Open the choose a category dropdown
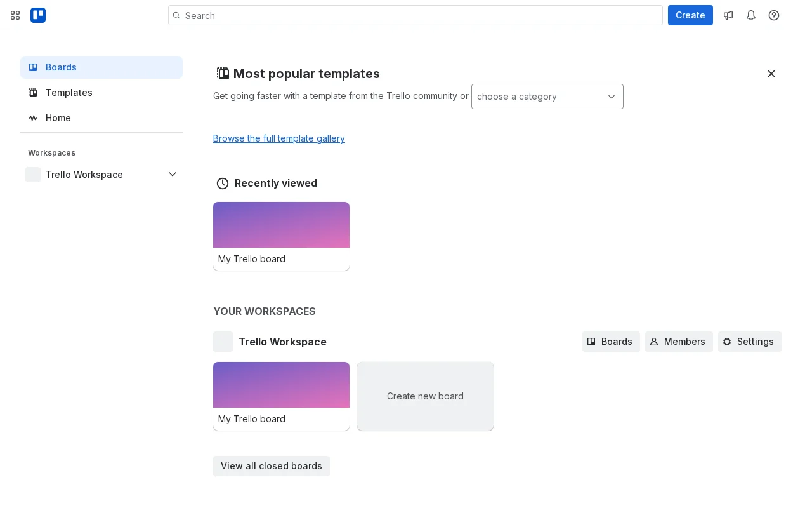Viewport: 812px width, 508px height. 547,97
